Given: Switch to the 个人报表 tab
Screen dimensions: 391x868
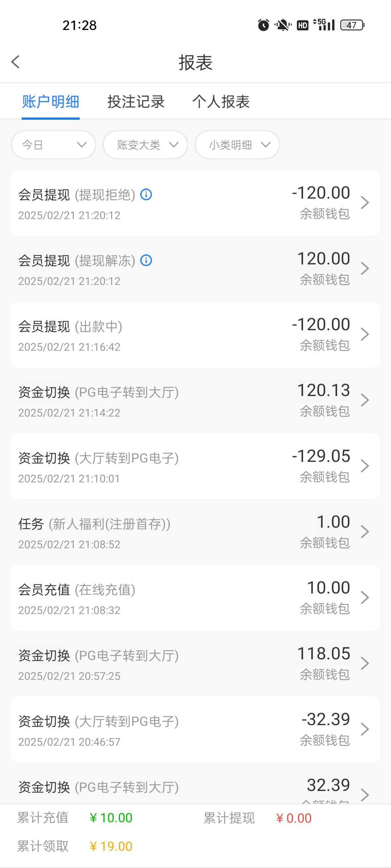Looking at the screenshot, I should 221,102.
